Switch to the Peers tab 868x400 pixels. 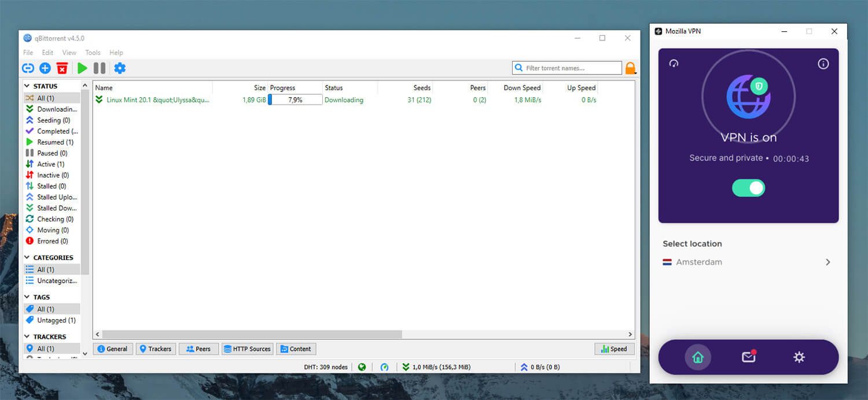pyautogui.click(x=198, y=349)
